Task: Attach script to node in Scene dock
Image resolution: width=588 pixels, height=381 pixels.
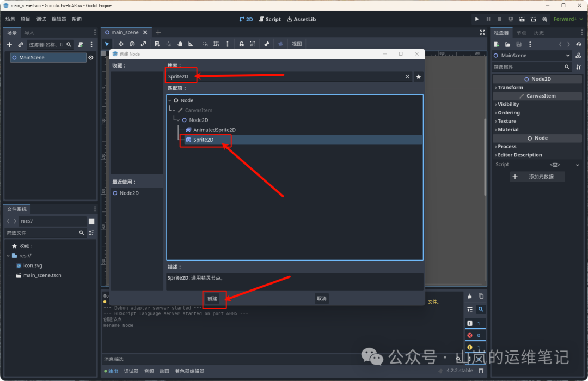Action: point(80,45)
